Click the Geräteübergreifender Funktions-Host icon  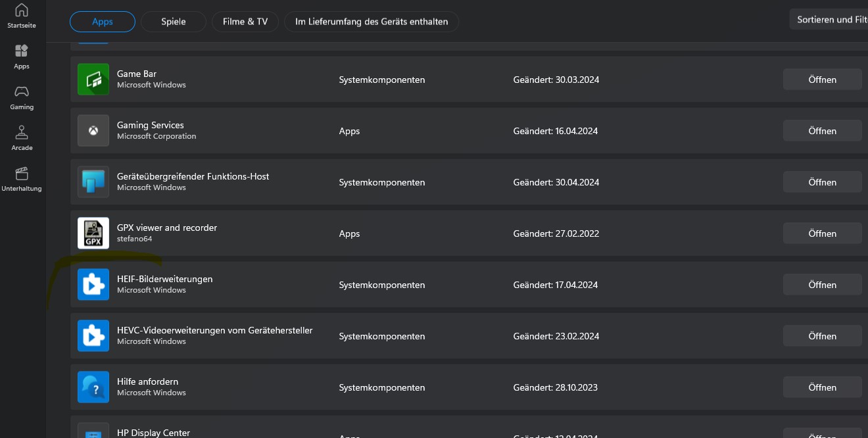(x=93, y=182)
